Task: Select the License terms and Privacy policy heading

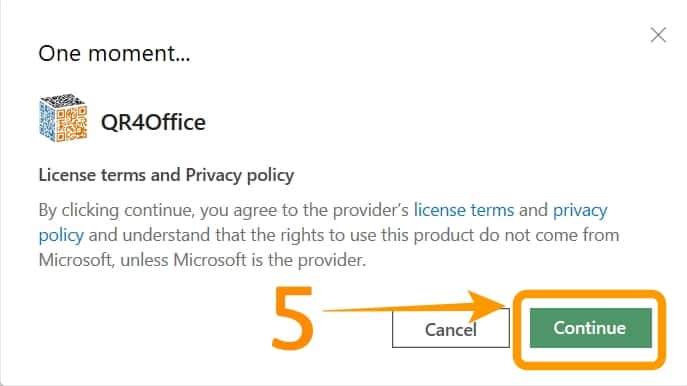Action: pyautogui.click(x=166, y=175)
